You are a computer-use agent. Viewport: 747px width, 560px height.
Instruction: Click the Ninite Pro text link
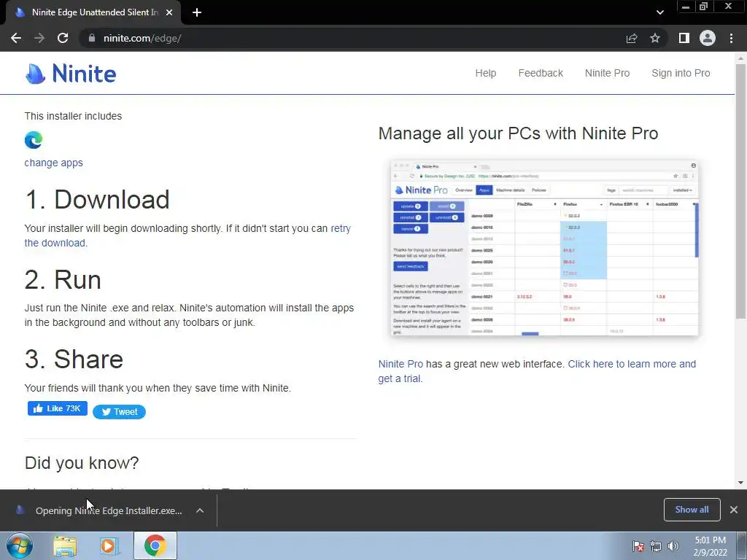click(x=400, y=364)
